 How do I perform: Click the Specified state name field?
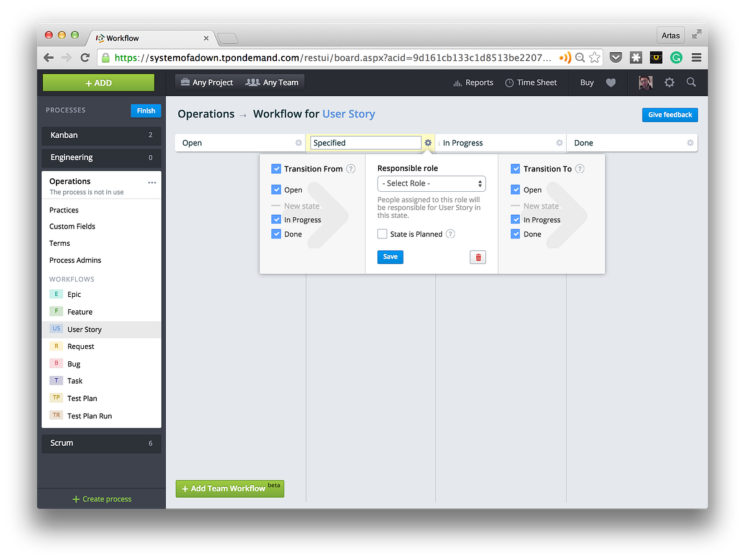tap(366, 143)
